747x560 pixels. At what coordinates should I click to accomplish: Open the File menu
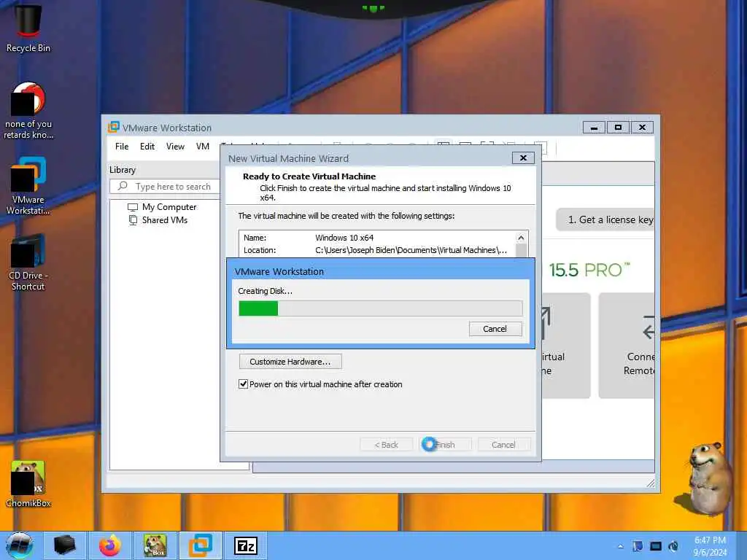pyautogui.click(x=122, y=147)
